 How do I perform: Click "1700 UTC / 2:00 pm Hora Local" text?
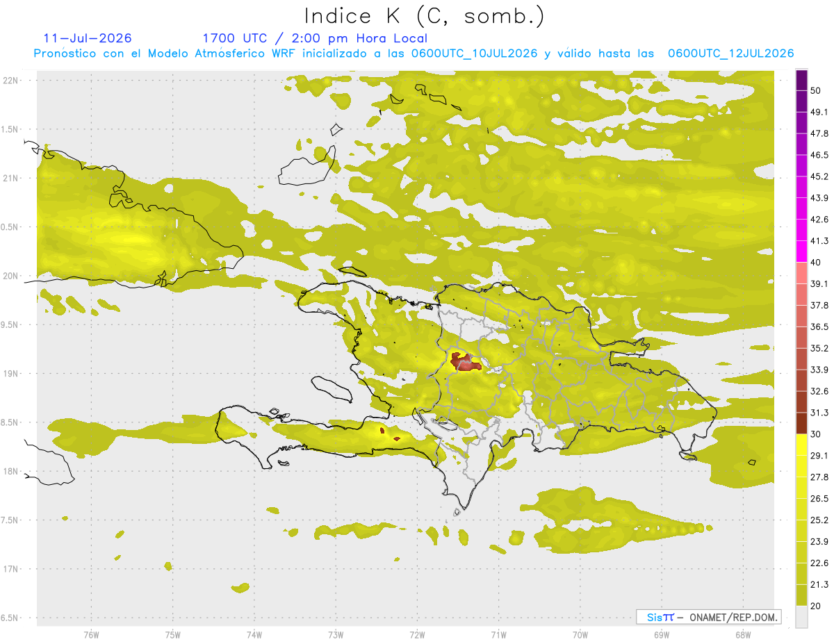click(x=315, y=38)
